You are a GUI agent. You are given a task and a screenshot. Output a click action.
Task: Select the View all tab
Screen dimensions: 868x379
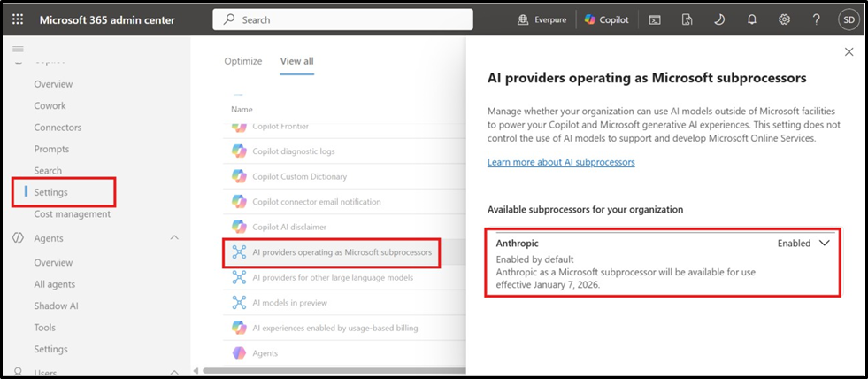coord(296,61)
